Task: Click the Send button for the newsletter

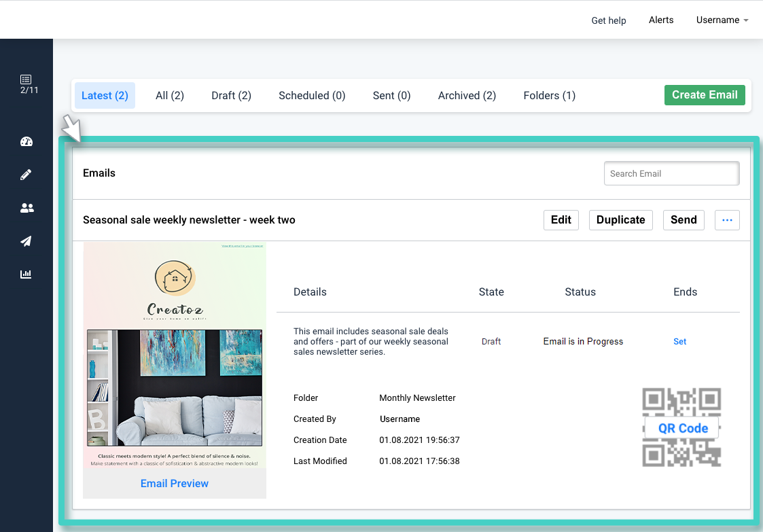Action: pyautogui.click(x=684, y=220)
